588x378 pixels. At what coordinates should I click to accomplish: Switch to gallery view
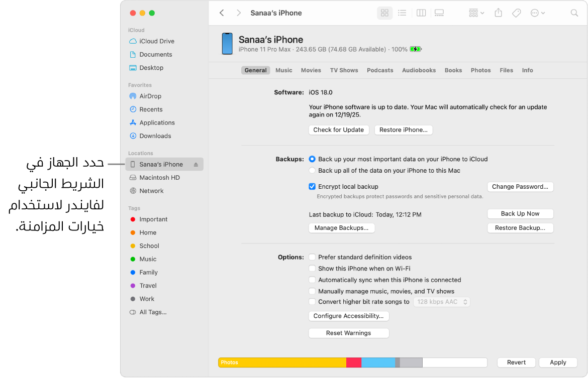click(439, 13)
